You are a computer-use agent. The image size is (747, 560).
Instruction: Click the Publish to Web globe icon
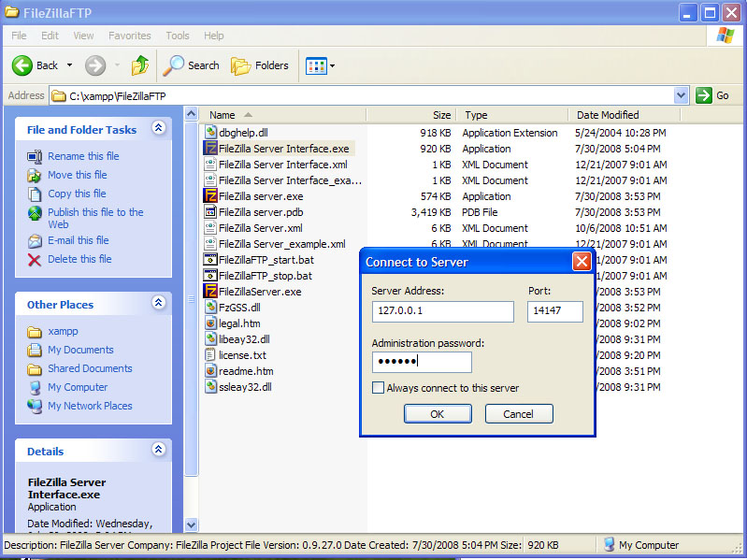(35, 213)
